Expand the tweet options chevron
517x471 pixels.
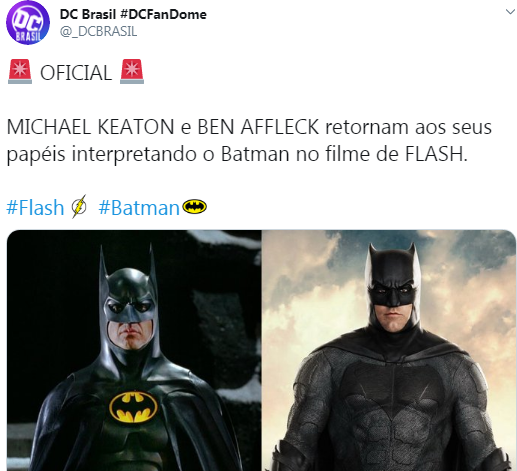(x=510, y=12)
